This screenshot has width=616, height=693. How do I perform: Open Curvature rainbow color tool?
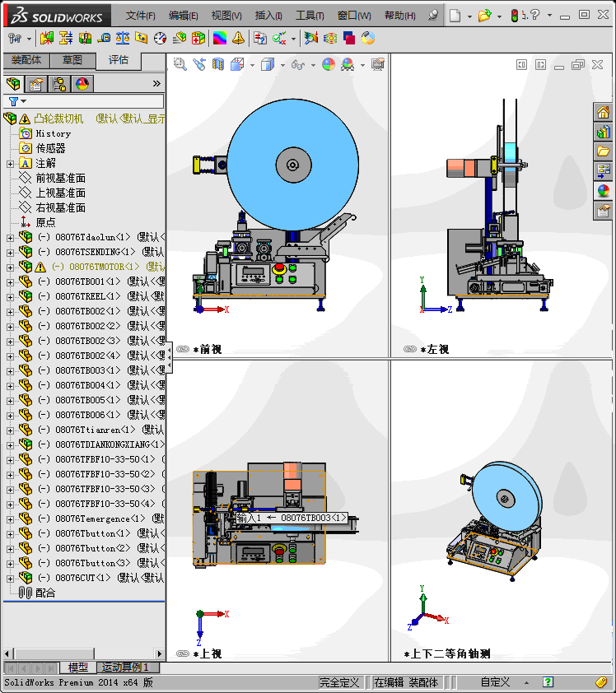[220, 39]
